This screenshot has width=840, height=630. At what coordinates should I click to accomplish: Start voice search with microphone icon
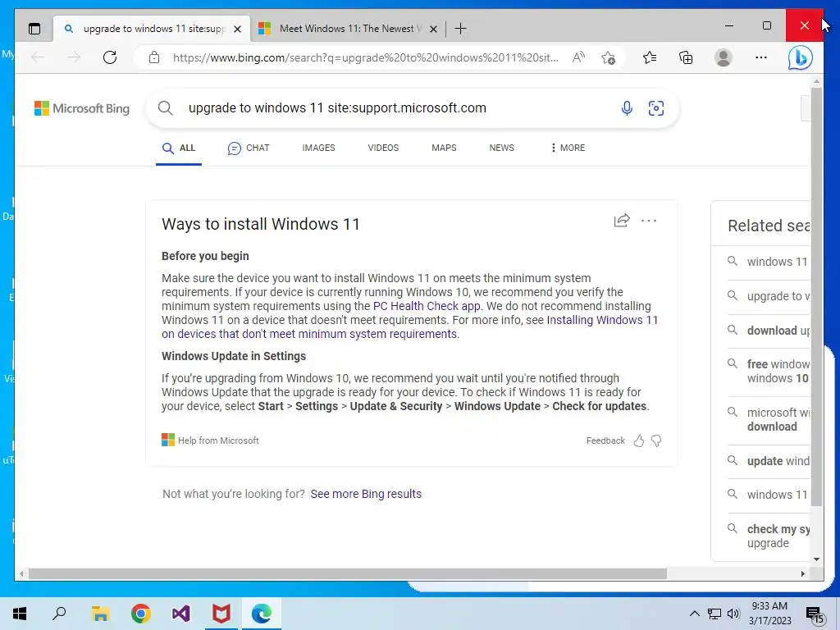coord(627,108)
